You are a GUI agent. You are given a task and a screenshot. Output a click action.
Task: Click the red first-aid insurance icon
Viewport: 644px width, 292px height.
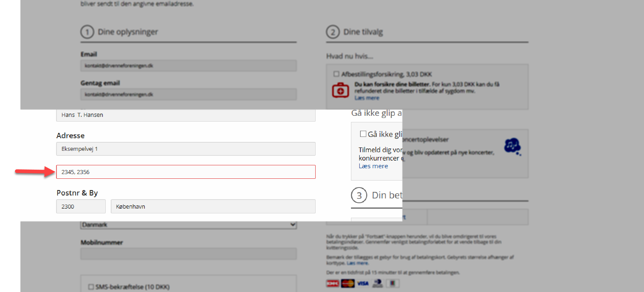(x=340, y=90)
